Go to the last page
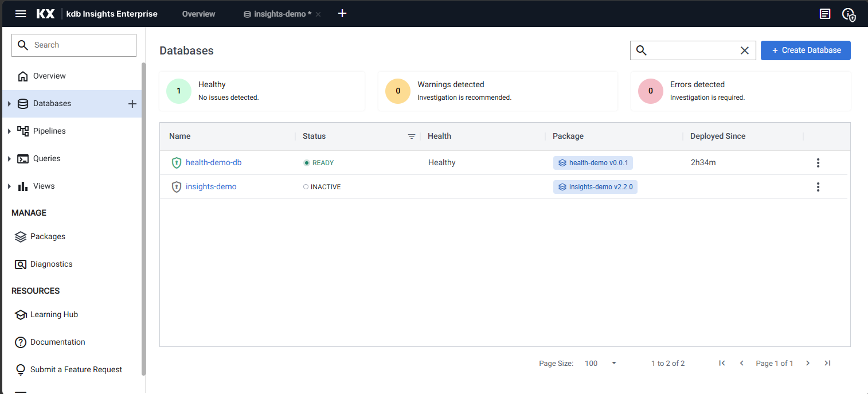868x394 pixels. point(827,363)
